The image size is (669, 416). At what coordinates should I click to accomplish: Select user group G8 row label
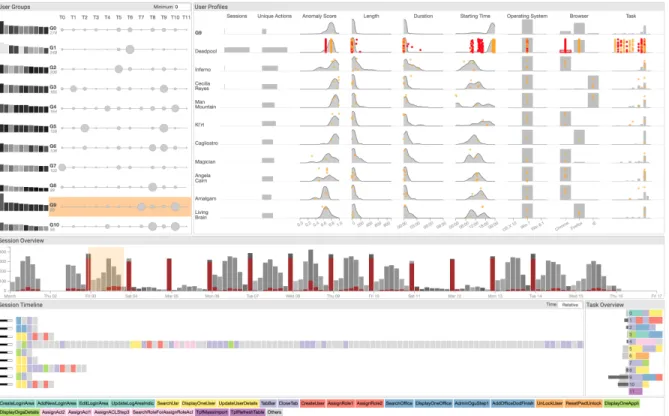(x=53, y=186)
